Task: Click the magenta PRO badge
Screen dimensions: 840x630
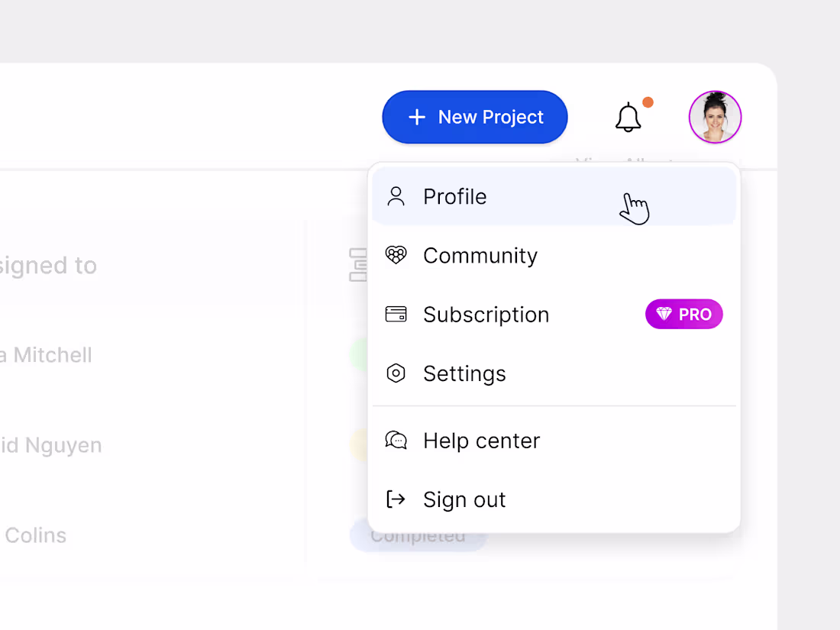Action: [x=683, y=314]
